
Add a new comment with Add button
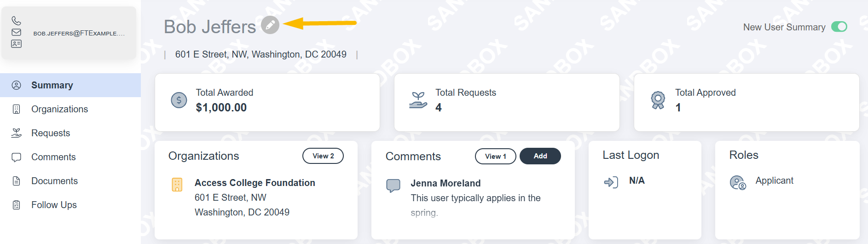point(540,156)
